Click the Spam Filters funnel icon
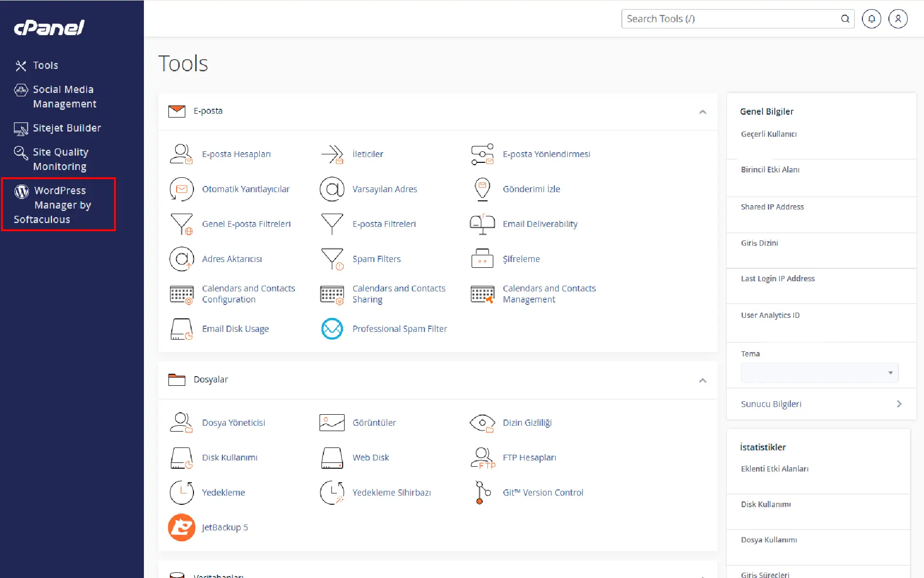Image resolution: width=924 pixels, height=578 pixels. click(332, 259)
